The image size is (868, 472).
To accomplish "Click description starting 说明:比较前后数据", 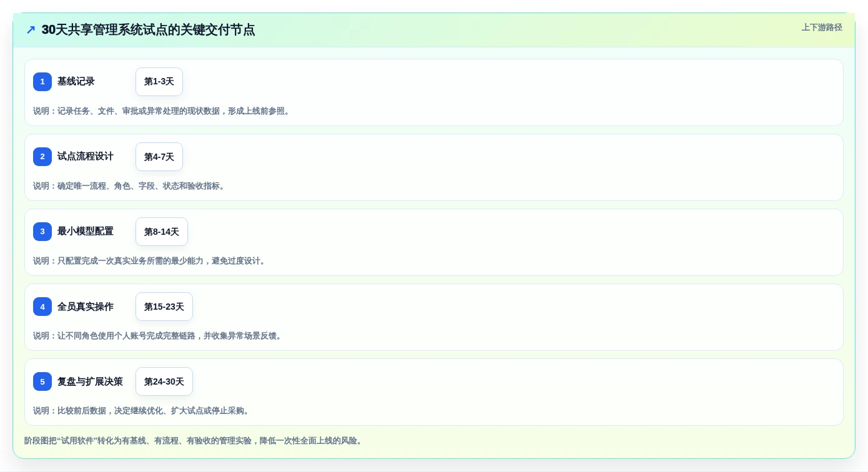I will pyautogui.click(x=142, y=411).
